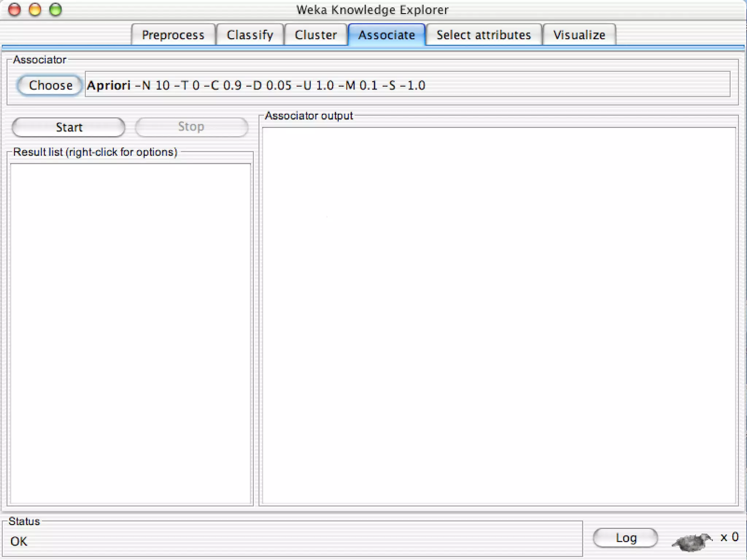Screen dimensions: 747x560
Task: Click the Weka Knowledge Explorer title bar
Action: click(372, 9)
